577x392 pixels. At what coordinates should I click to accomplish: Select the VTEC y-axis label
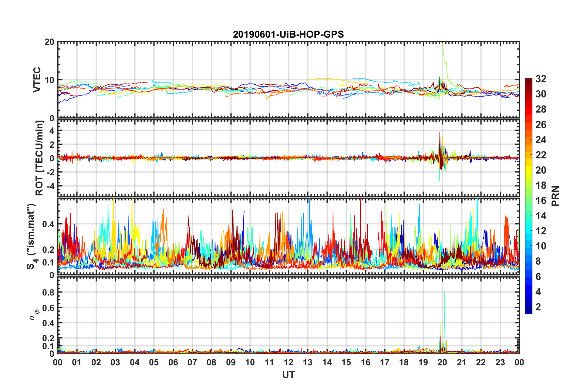click(37, 80)
